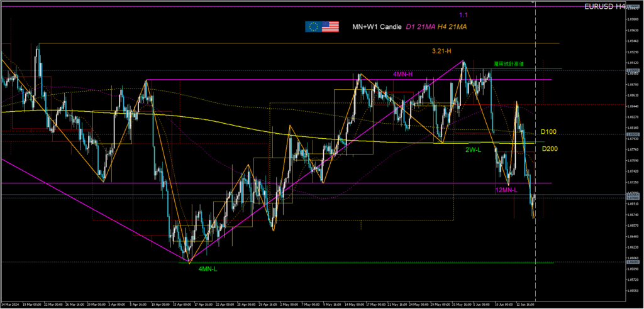
Task: Click the D200 moving average label
Action: (548, 149)
